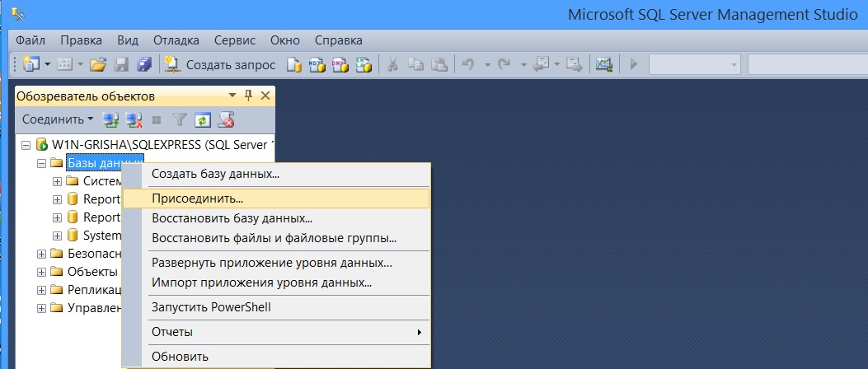Click the DMX query icon
The image size is (868, 369).
point(340,65)
